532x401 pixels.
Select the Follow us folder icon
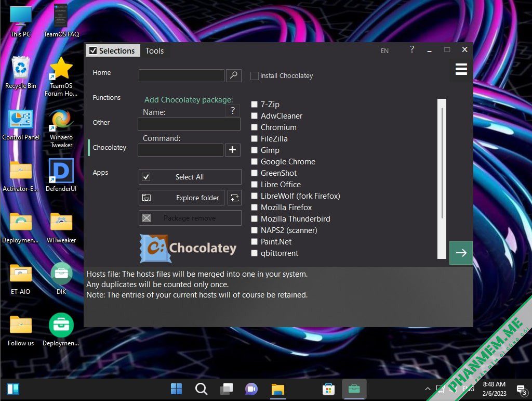(x=21, y=331)
